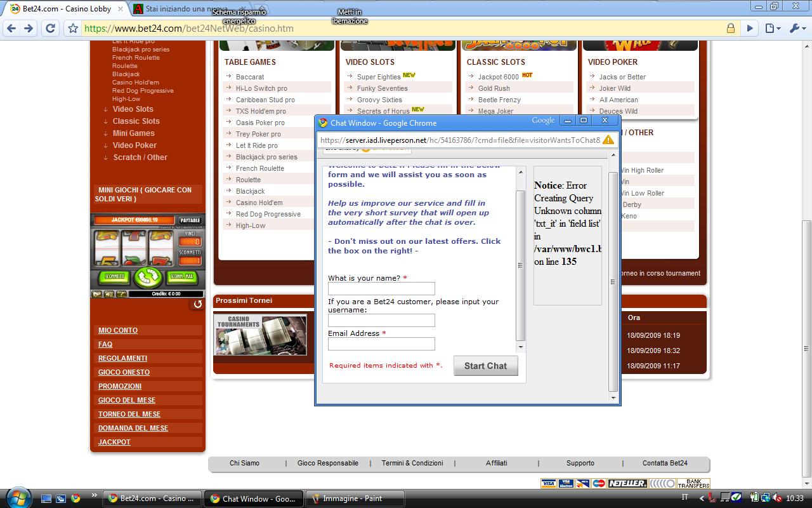The width and height of the screenshot is (812, 508).
Task: Open the JACKPOT sidebar link
Action: point(114,442)
